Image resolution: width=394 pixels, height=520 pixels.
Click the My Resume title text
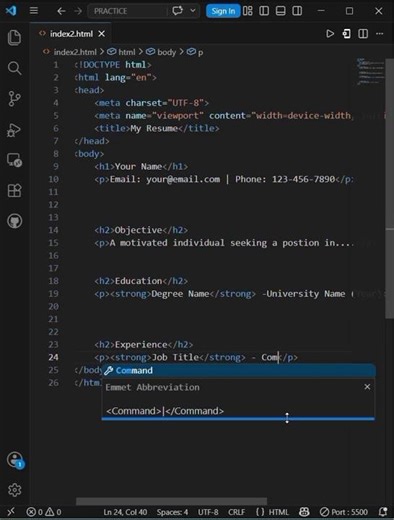click(x=154, y=128)
